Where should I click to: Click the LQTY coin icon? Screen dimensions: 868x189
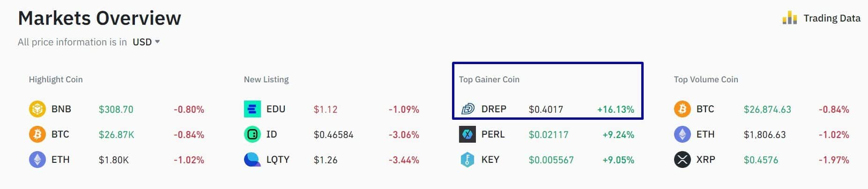coord(252,160)
